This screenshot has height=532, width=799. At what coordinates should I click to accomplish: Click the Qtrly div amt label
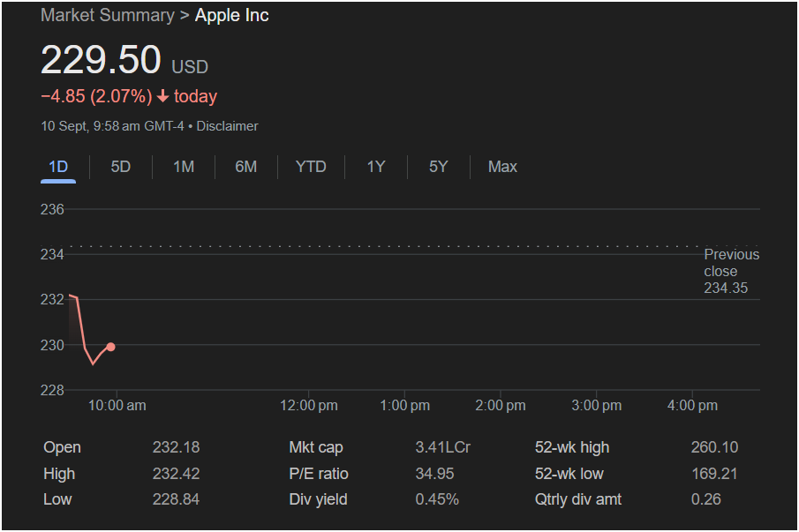tap(578, 499)
